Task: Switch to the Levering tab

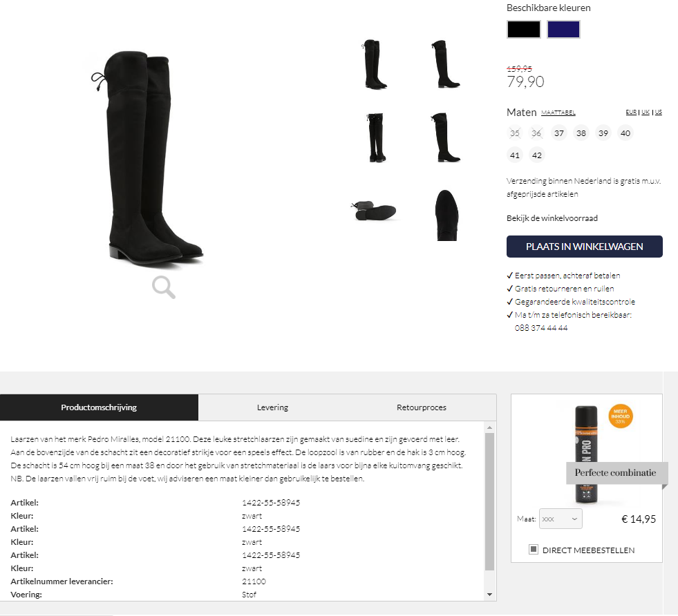Action: pos(272,407)
